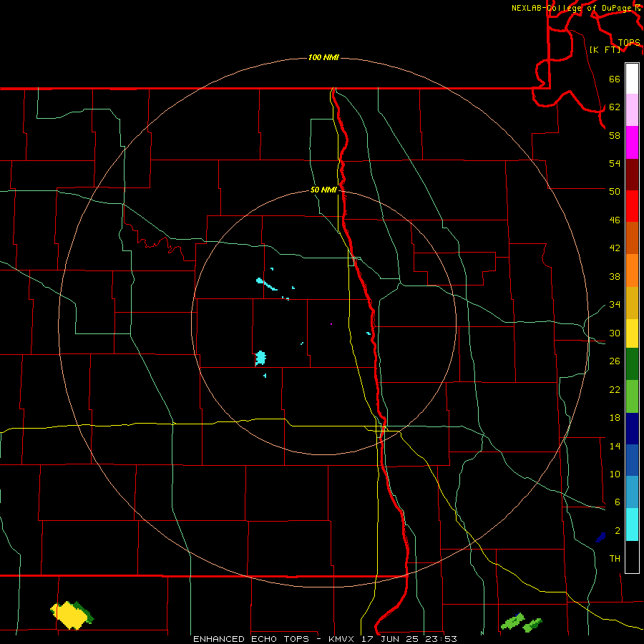Click the legend value 10
Screen dimensions: 644x644
tap(615, 474)
